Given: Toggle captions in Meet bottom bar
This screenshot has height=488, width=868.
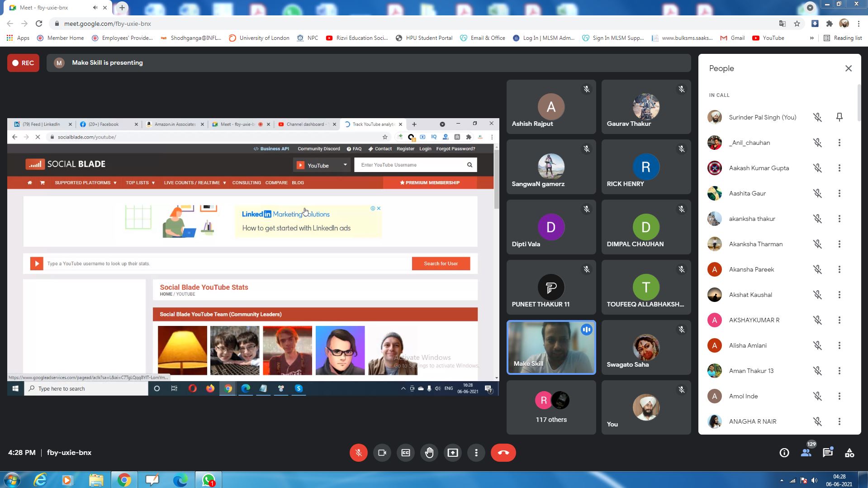Looking at the screenshot, I should pos(405,453).
